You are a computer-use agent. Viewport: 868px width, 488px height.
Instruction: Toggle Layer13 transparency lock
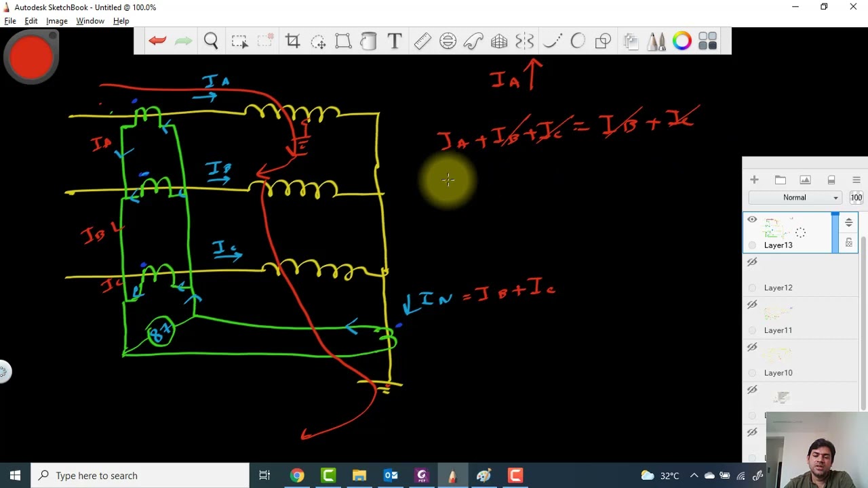[x=848, y=243]
